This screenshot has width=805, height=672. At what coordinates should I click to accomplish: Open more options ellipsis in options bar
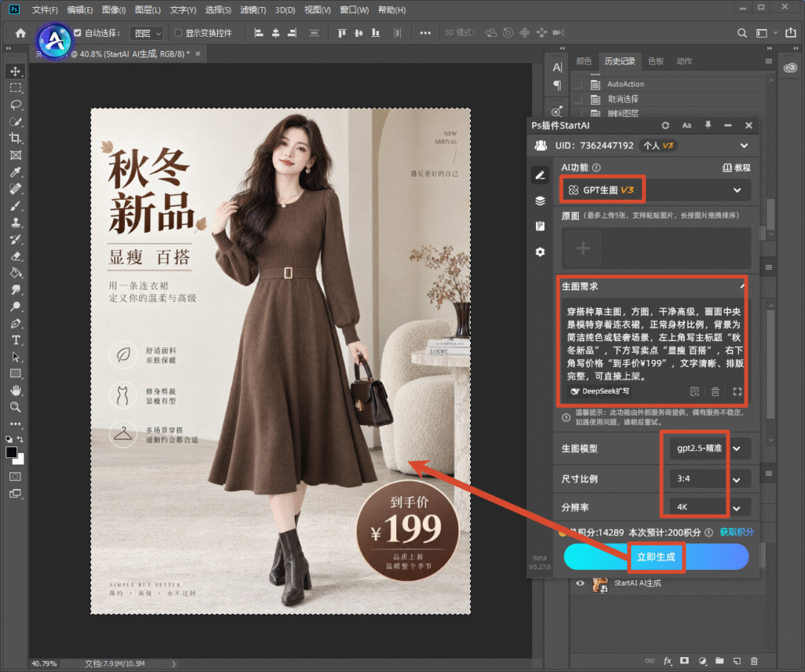pos(425,33)
